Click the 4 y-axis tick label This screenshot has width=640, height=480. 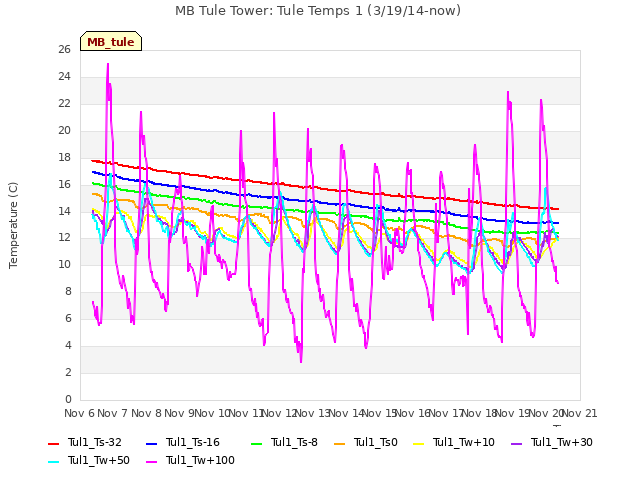pos(68,346)
